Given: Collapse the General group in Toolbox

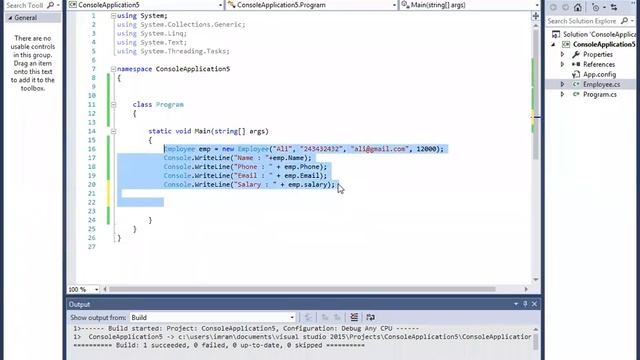Looking at the screenshot, I should [10, 18].
